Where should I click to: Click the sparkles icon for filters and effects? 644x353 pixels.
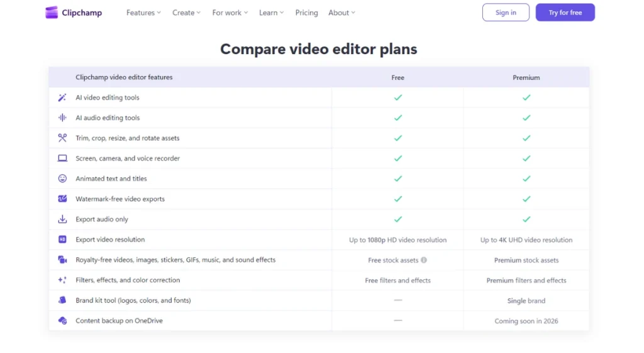click(x=62, y=280)
